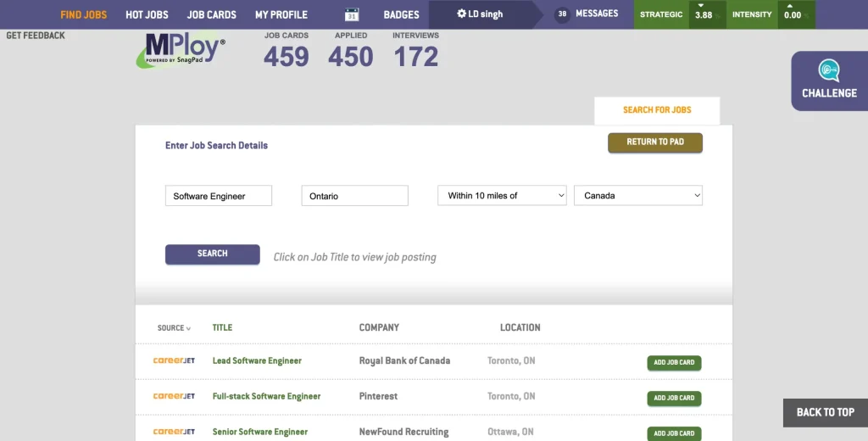The height and width of the screenshot is (441, 868).
Task: Open the Hot Jobs menu
Action: point(147,14)
